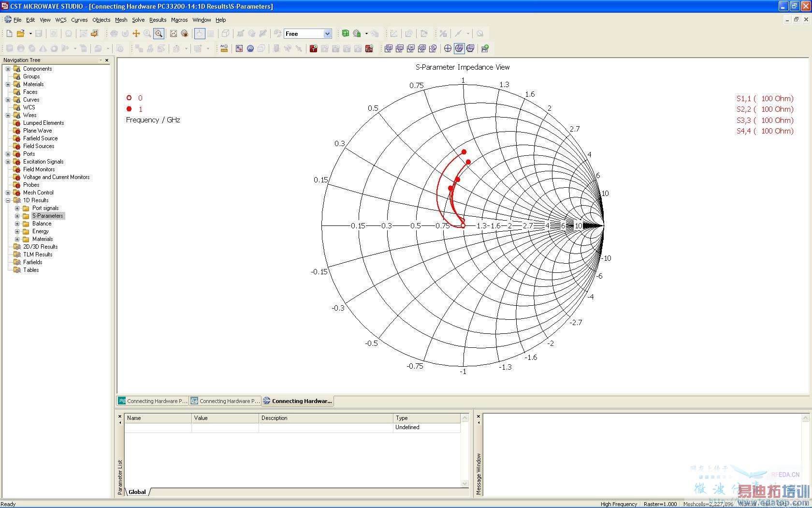Click the Open project folder icon
The image size is (812, 508).
tap(20, 33)
